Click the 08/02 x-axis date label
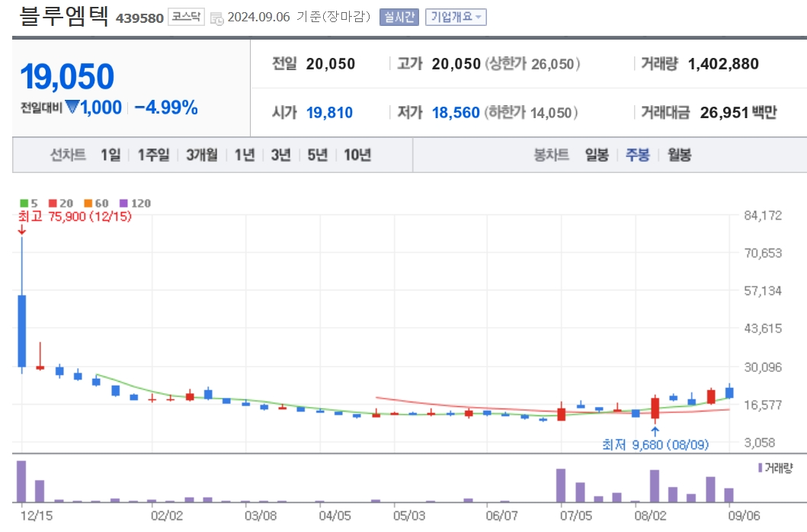The width and height of the screenshot is (807, 532). pyautogui.click(x=651, y=515)
